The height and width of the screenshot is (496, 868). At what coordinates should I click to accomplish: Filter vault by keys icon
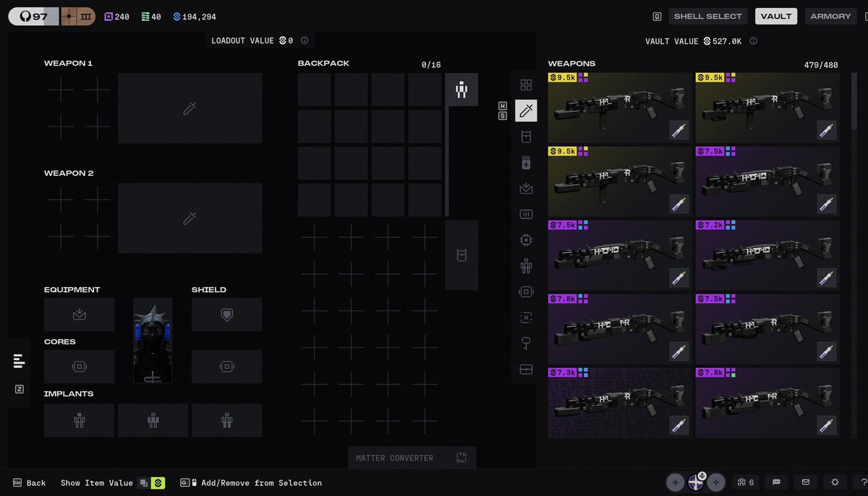point(526,343)
